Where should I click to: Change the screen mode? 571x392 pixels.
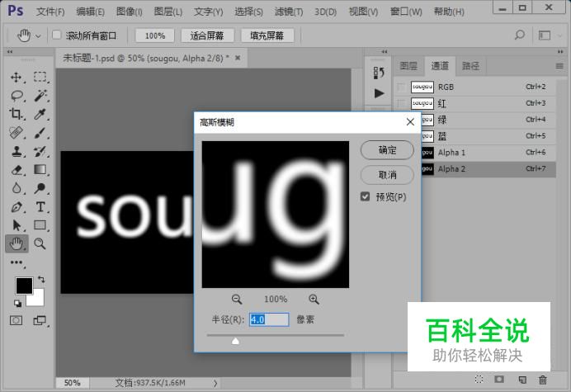[x=40, y=320]
